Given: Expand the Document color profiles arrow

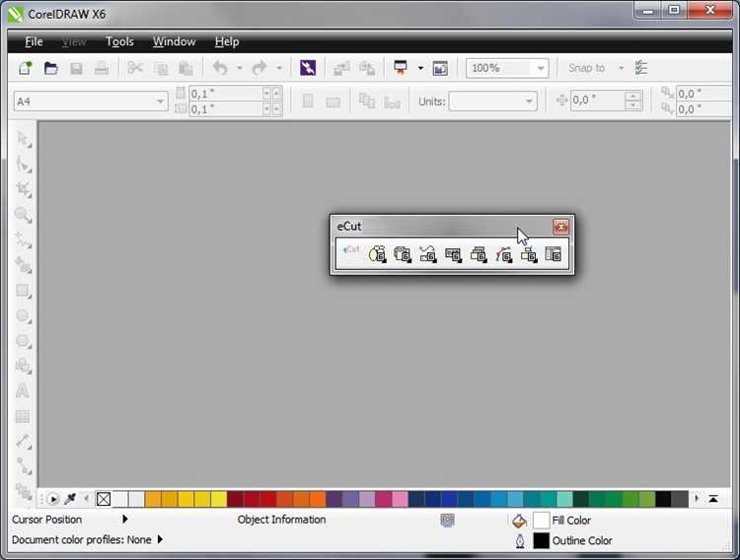Looking at the screenshot, I should tap(160, 540).
